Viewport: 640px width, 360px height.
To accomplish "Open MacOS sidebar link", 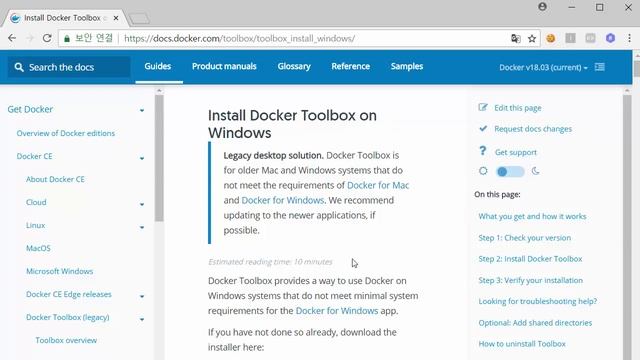I will click(x=38, y=248).
